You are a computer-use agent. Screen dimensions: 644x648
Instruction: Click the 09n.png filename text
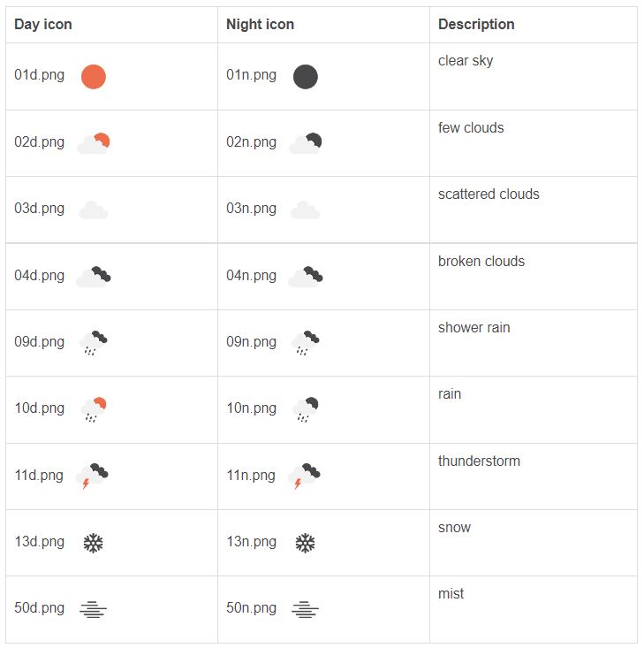tap(251, 342)
